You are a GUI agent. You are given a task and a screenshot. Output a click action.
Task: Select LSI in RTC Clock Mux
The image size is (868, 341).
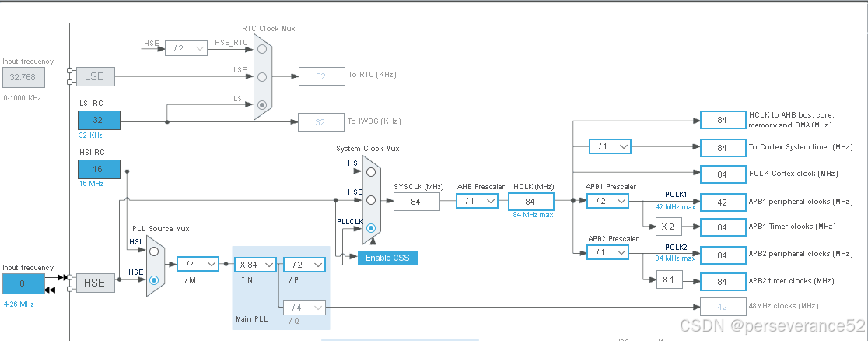[262, 105]
